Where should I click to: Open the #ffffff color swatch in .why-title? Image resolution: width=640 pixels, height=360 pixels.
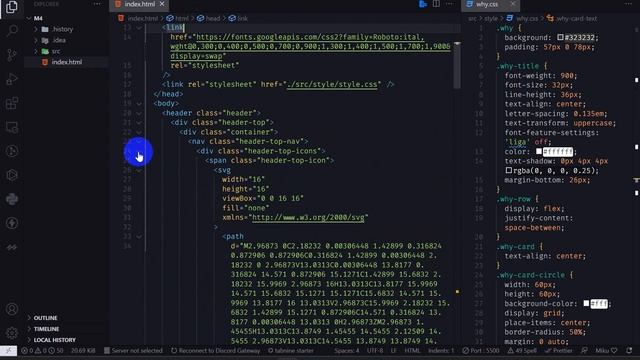coord(539,151)
